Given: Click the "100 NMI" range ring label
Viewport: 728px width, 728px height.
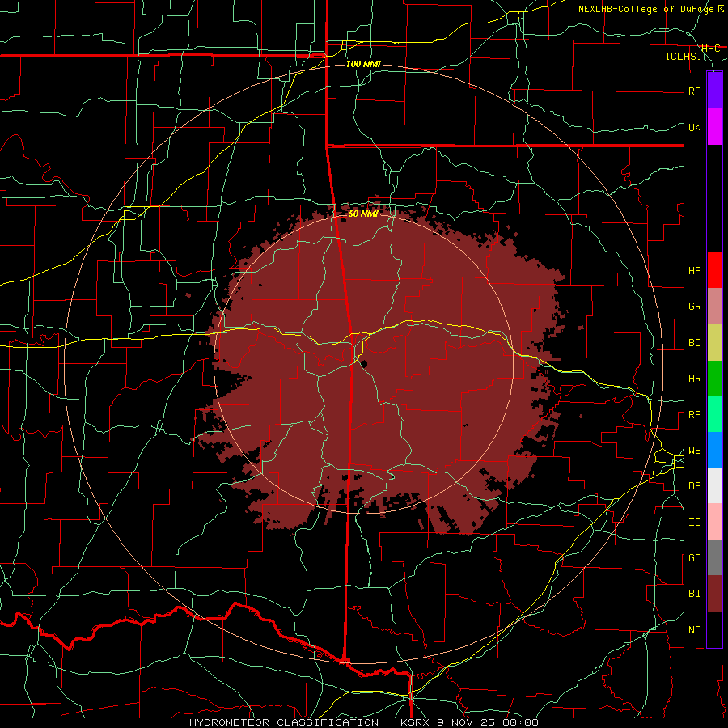Looking at the screenshot, I should coord(363,64).
